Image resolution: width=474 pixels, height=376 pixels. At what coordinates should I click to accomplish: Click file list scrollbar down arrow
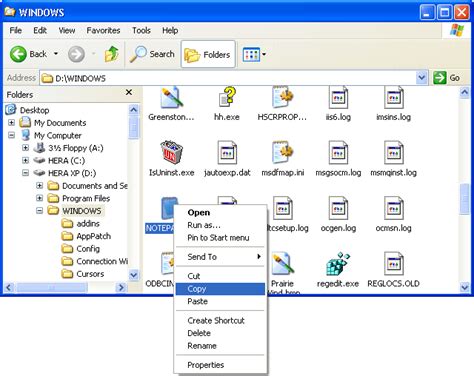464,287
